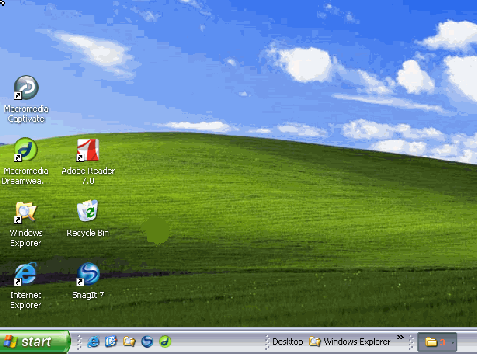Click the Desktop toolbar label in taskbar
This screenshot has height=360, width=480.
tap(288, 342)
